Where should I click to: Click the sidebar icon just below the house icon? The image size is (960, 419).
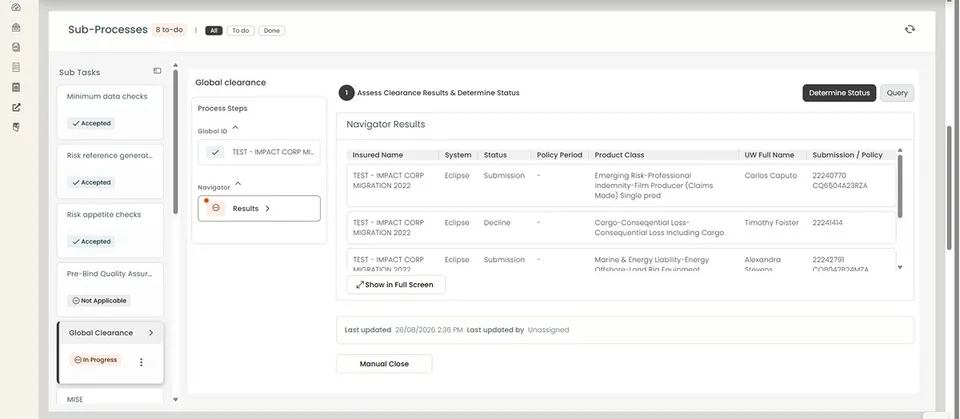click(x=16, y=47)
